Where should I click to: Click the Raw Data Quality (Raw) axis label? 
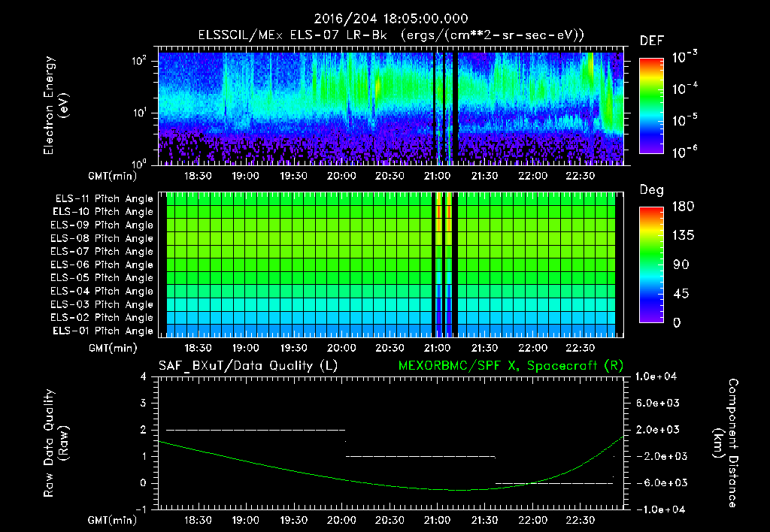tap(56, 443)
